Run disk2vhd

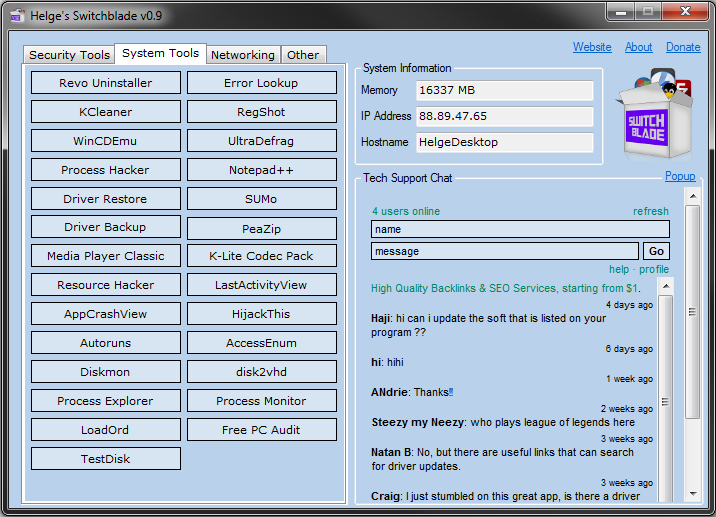pos(261,372)
